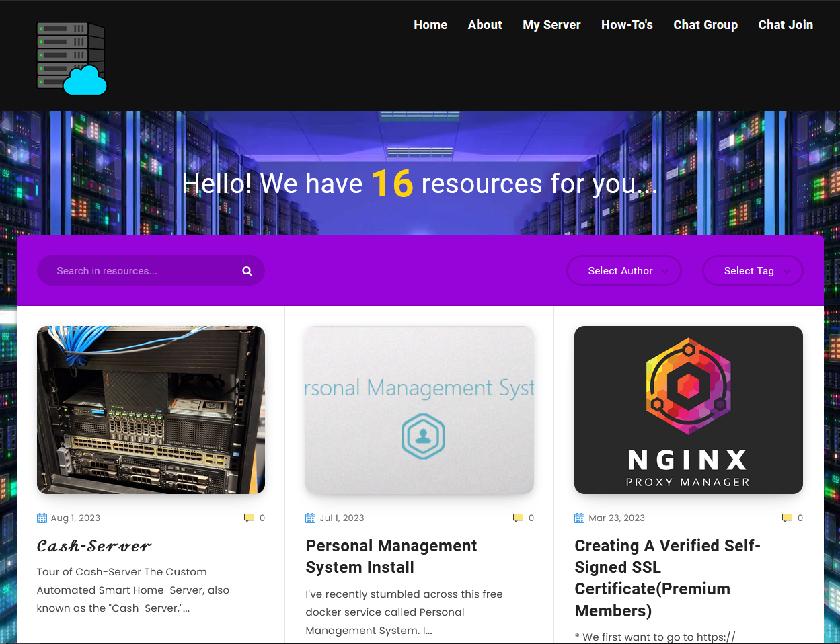
Task: Open the How-To's menu item
Action: tap(627, 25)
